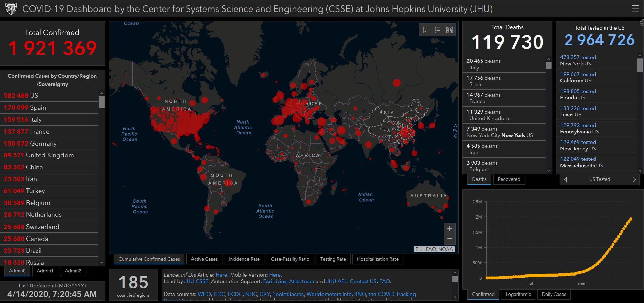
Task: Open the basemap gallery grid icon
Action: tap(449, 30)
